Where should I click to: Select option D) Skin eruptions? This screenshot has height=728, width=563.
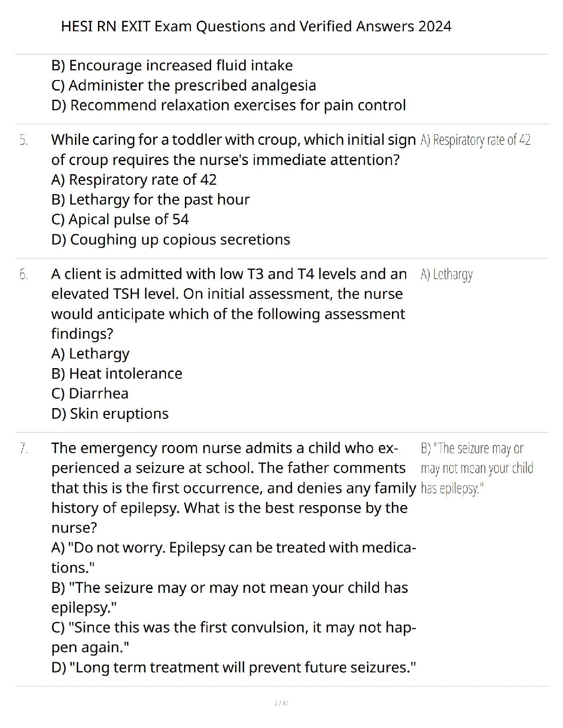110,414
